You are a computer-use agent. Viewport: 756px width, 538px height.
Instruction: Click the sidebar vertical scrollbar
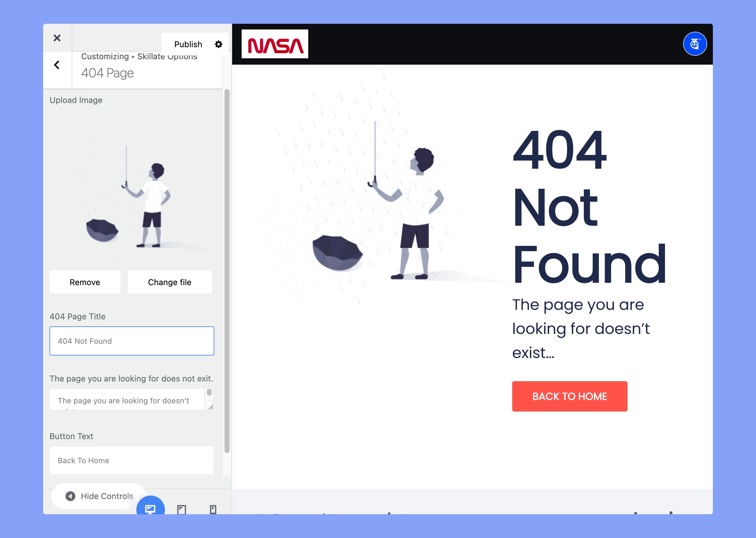point(227,271)
